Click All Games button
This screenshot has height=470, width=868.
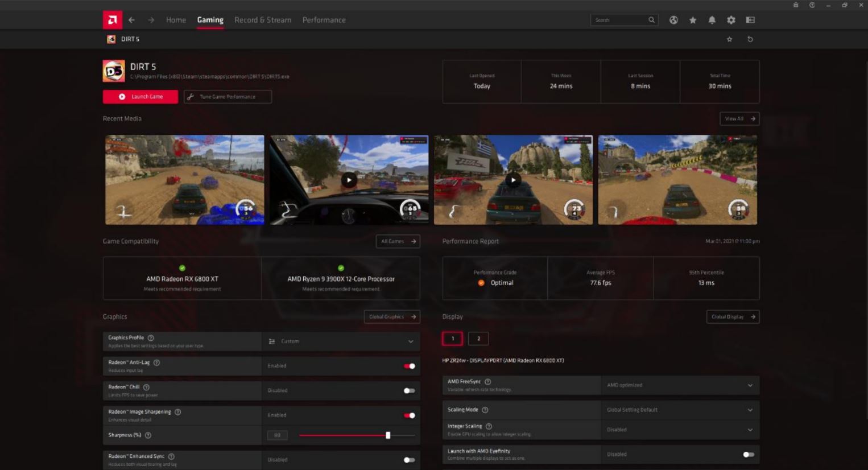[398, 241]
